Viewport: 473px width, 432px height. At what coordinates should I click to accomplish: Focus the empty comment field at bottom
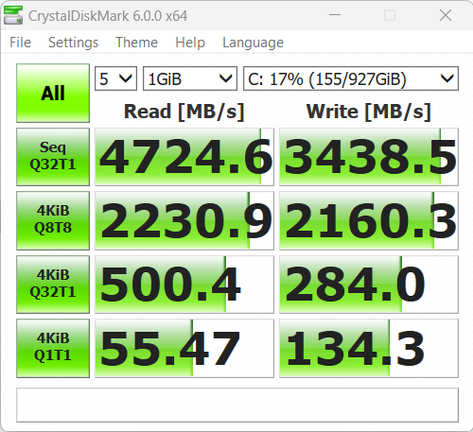237,405
